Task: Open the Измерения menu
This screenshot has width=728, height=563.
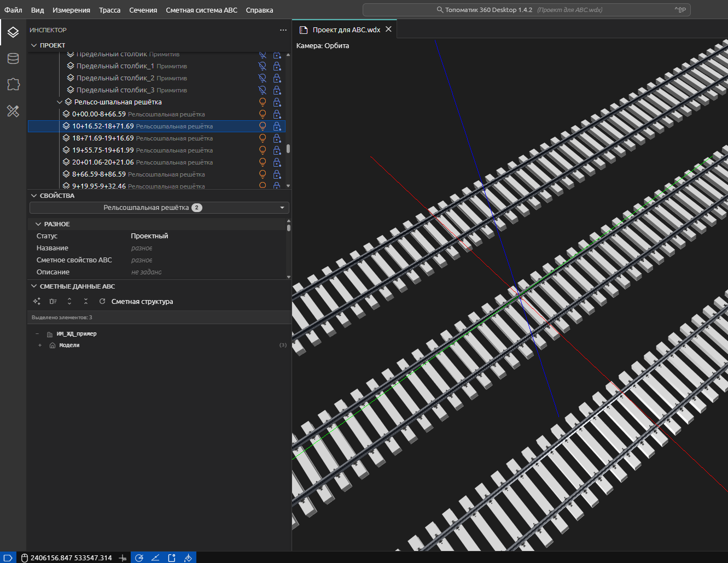Action: pos(72,10)
